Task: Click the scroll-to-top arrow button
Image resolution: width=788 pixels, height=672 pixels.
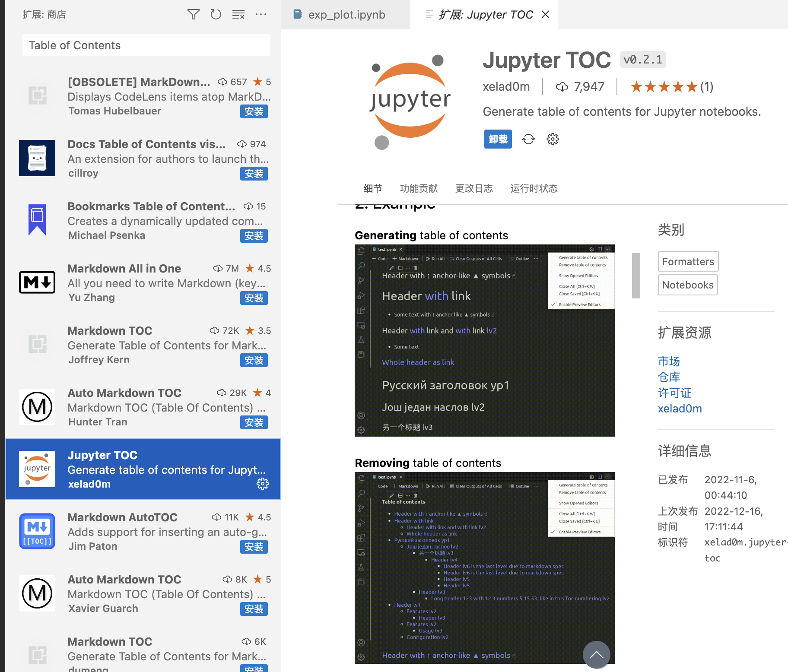Action: 596,655
